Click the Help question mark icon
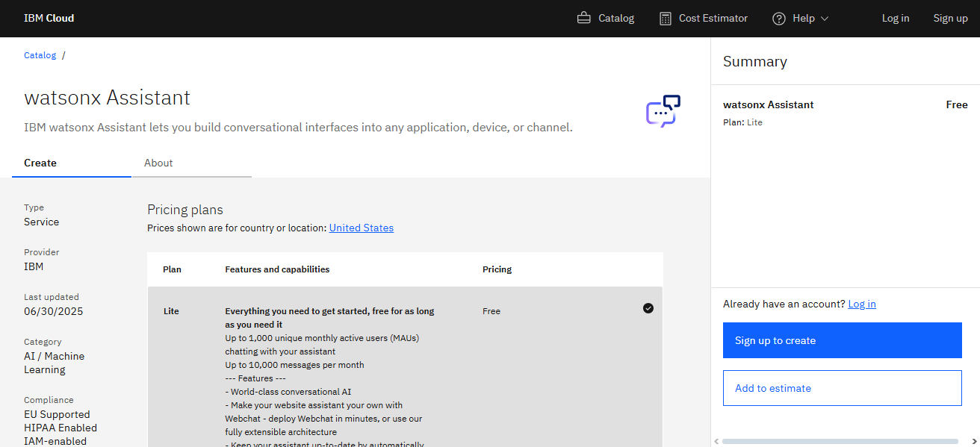 [779, 19]
